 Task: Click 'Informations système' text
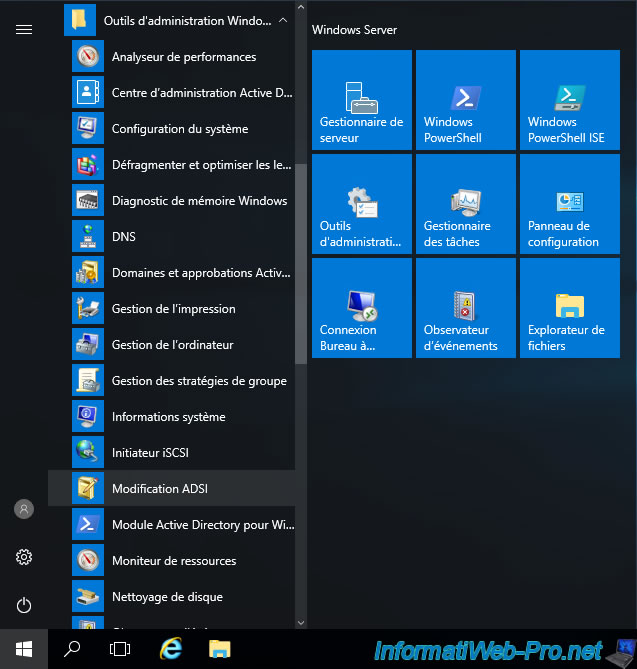169,417
